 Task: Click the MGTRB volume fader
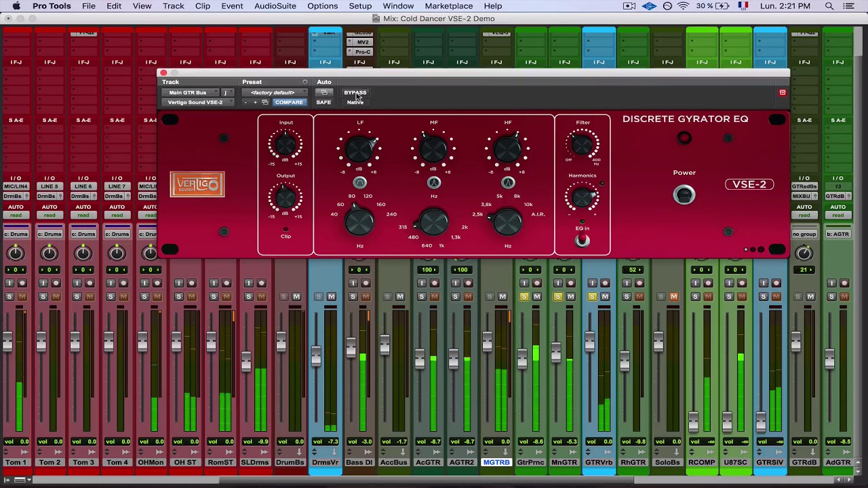[x=488, y=342]
